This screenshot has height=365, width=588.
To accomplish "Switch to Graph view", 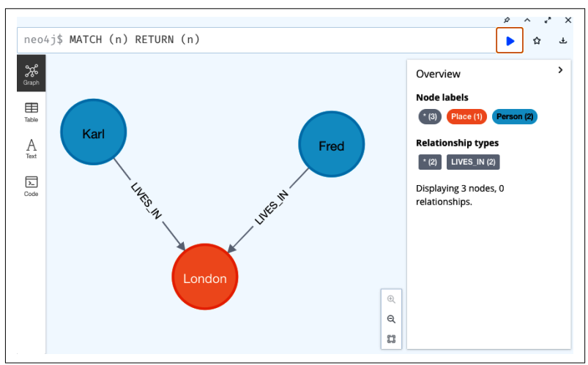I will click(x=31, y=73).
